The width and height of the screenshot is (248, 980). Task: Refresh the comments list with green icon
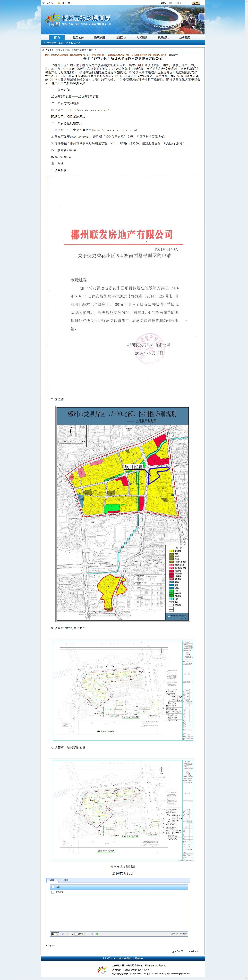[97, 934]
